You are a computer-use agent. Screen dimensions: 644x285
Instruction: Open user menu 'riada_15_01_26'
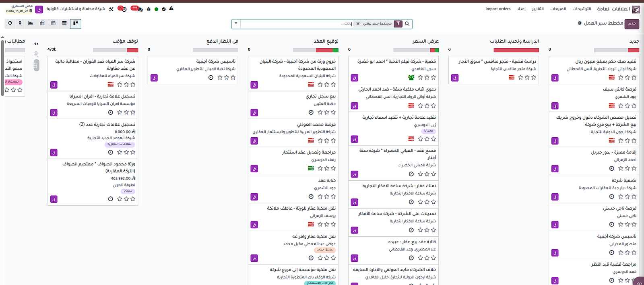pos(23,9)
